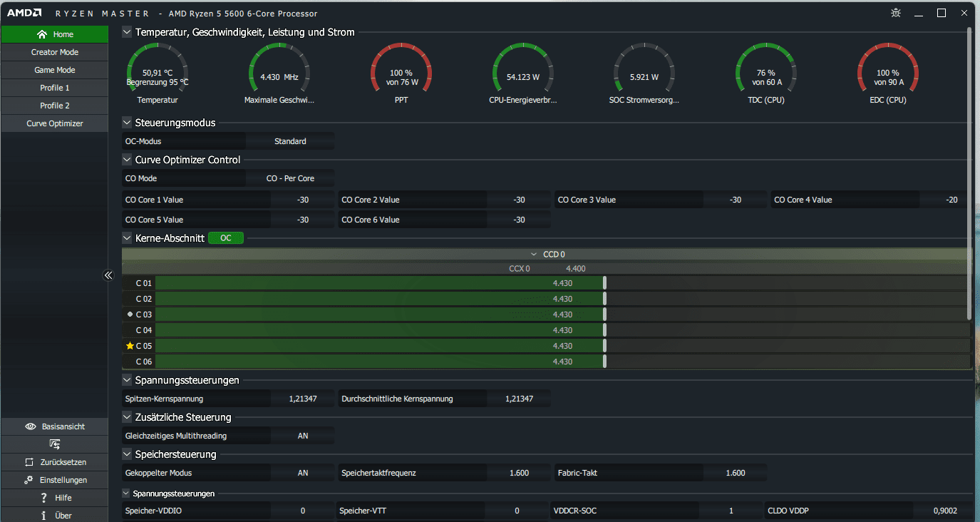Image resolution: width=980 pixels, height=522 pixels.
Task: Click the CO Core 3 Value field
Action: 736,200
